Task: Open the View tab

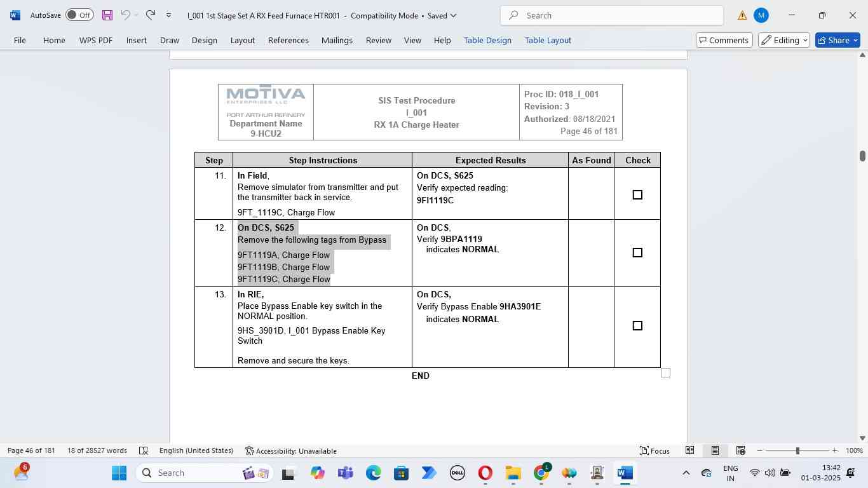Action: 413,40
